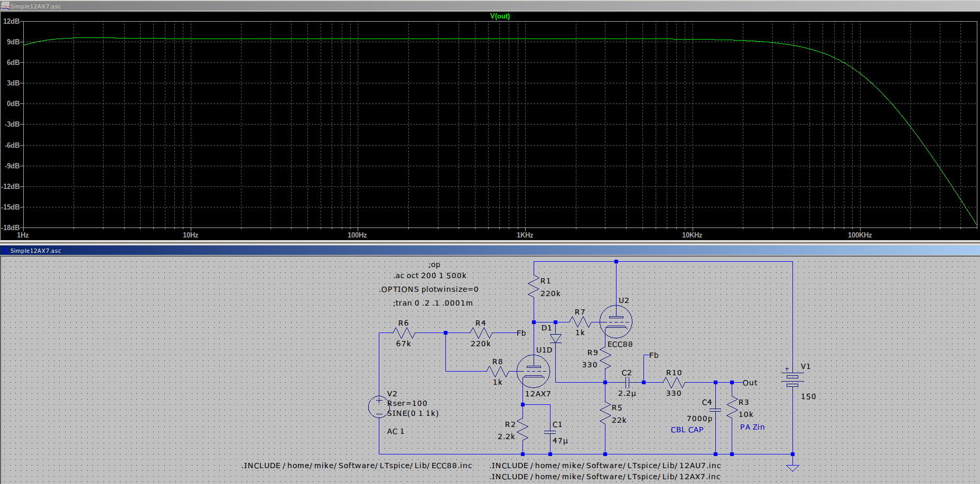Click the plot pane's Simple12AX7.asc title bar
The width and height of the screenshot is (980, 484).
[x=490, y=6]
